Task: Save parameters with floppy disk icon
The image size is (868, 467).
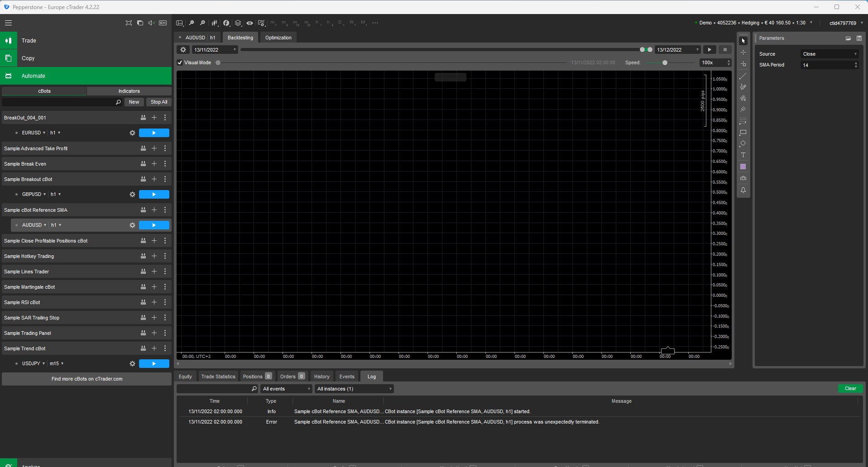Action: [x=859, y=38]
